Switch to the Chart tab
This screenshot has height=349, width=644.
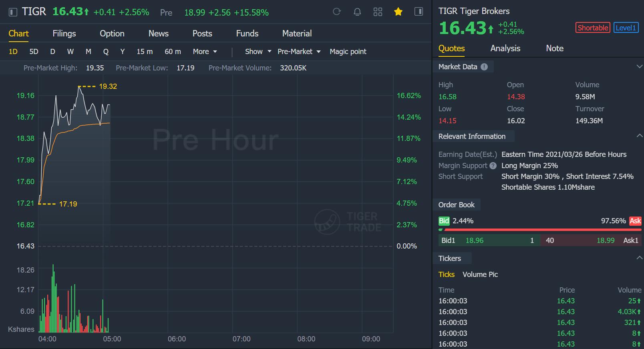click(19, 34)
